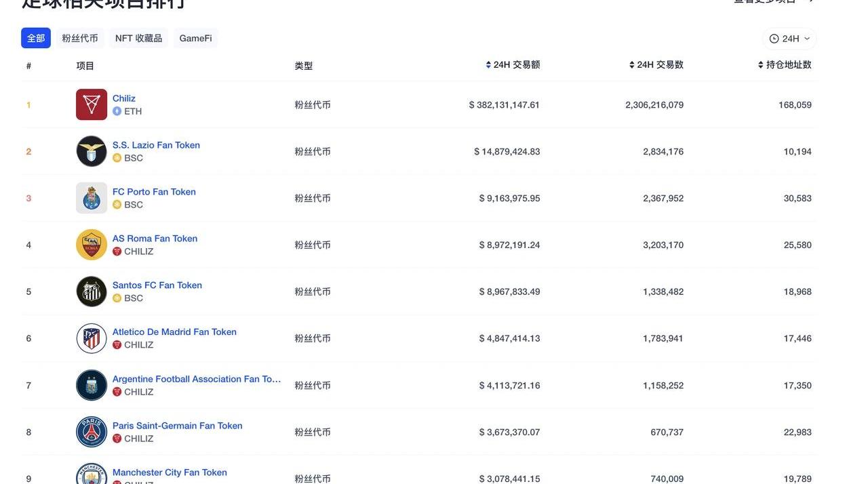
Task: Click the 3,203,170 transactions count
Action: pos(663,245)
